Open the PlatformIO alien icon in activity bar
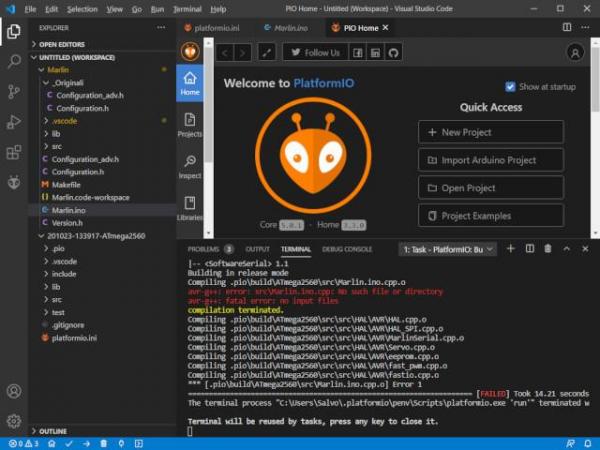Image resolution: width=600 pixels, height=450 pixels. (x=14, y=183)
